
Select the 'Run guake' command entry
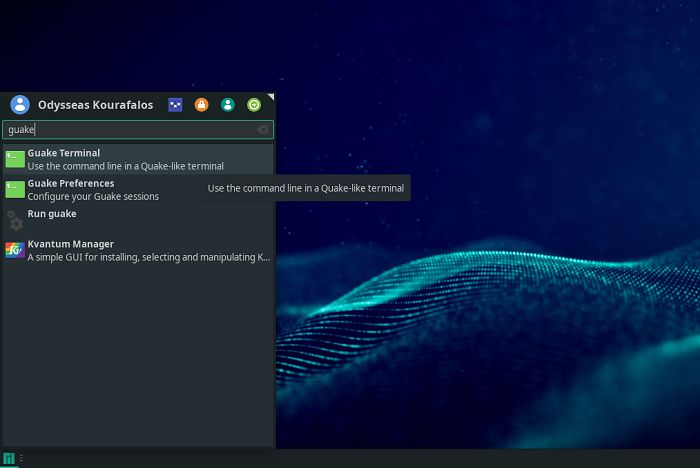(x=52, y=214)
